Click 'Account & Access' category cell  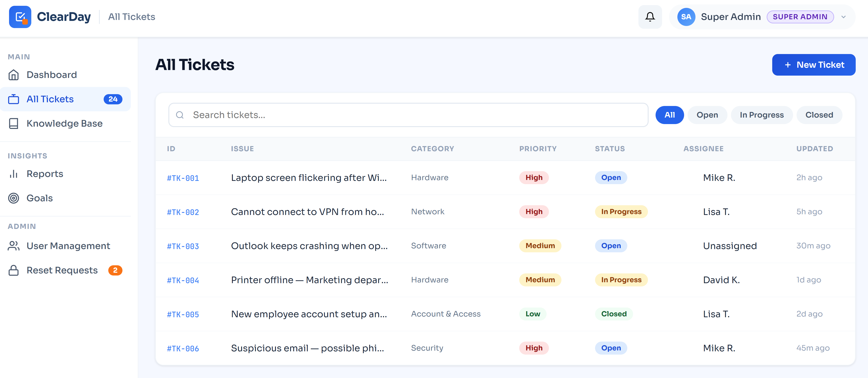[445, 314]
